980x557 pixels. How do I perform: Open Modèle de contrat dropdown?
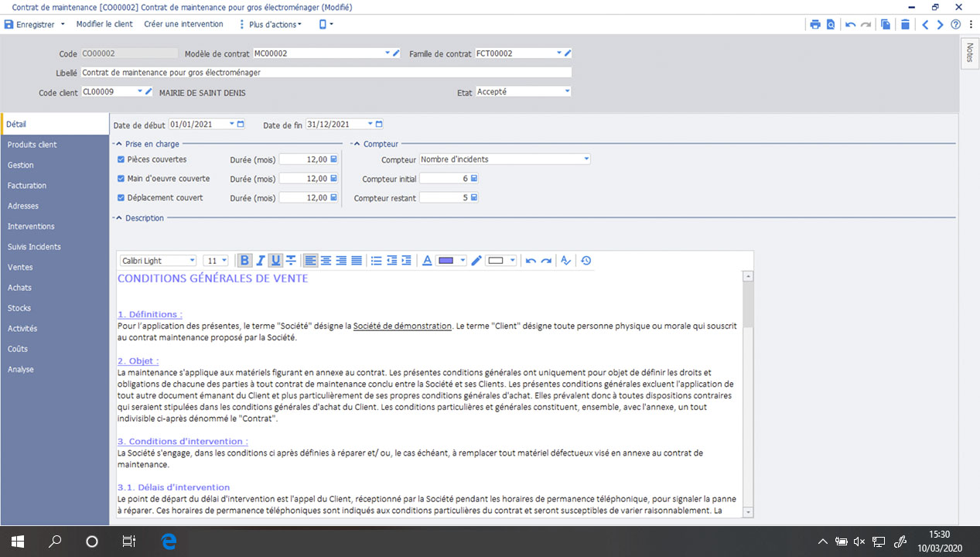point(388,53)
